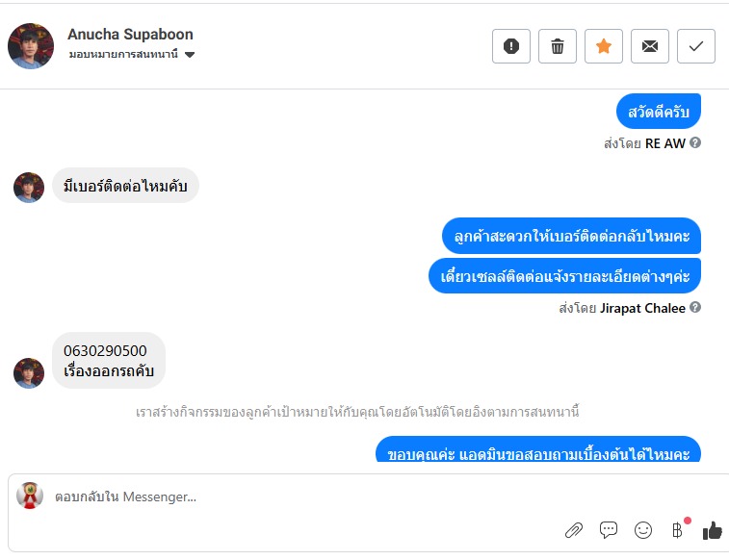The width and height of the screenshot is (729, 560).
Task: Click help icon next to RE AW
Action: pos(695,142)
